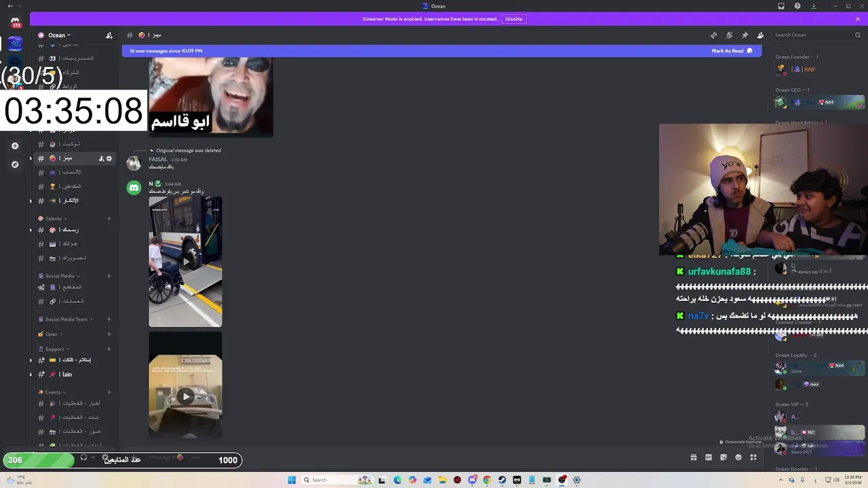
Task: Add a channel to Talents category
Action: tap(108, 218)
